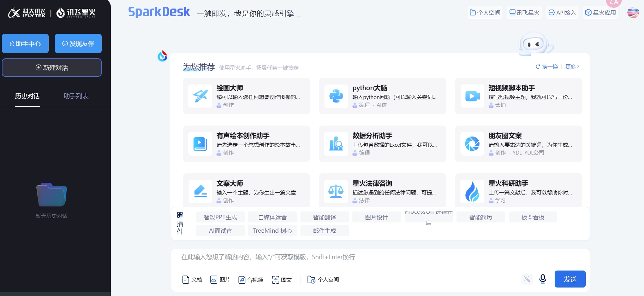644x296 pixels.
Task: Open the user avatar at top right
Action: pyautogui.click(x=633, y=12)
